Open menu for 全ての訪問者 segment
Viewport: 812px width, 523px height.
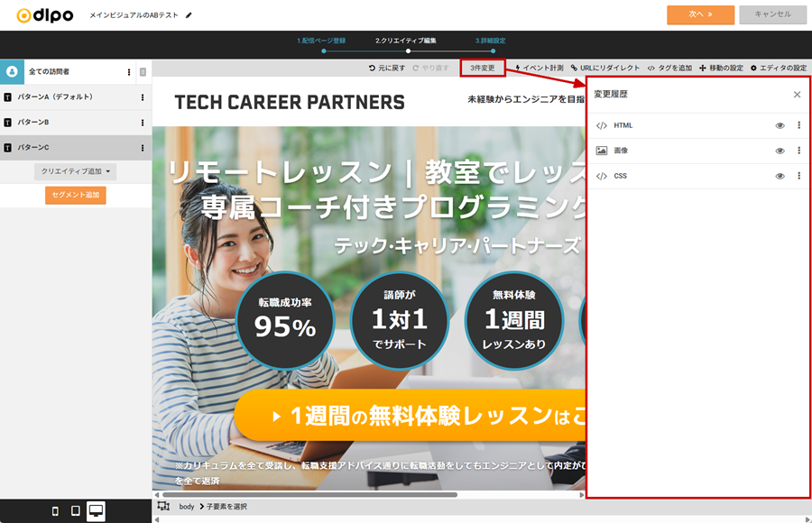[129, 72]
